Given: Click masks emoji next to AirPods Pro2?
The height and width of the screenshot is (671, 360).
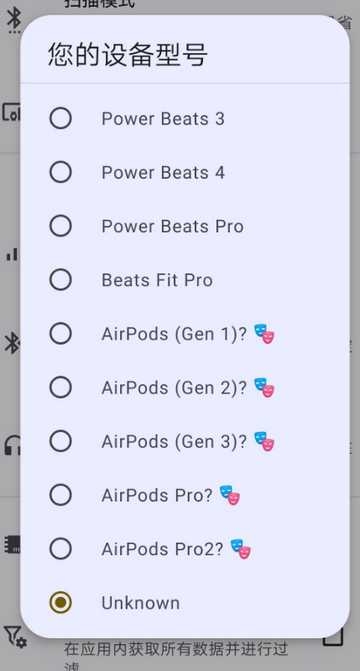Looking at the screenshot, I should (x=241, y=549).
